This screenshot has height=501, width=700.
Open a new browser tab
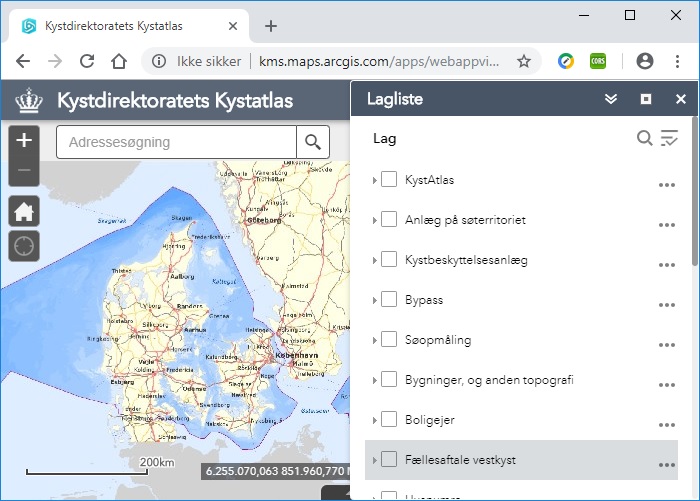(271, 26)
